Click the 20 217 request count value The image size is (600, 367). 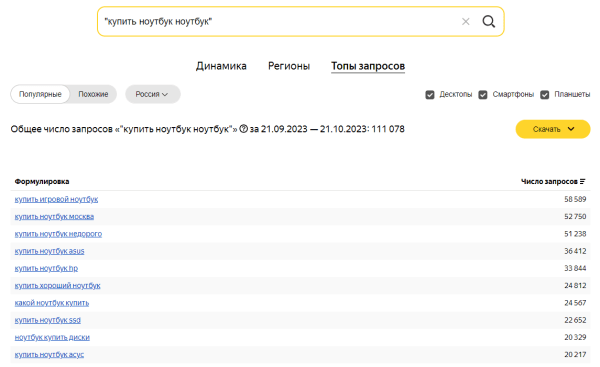click(575, 354)
